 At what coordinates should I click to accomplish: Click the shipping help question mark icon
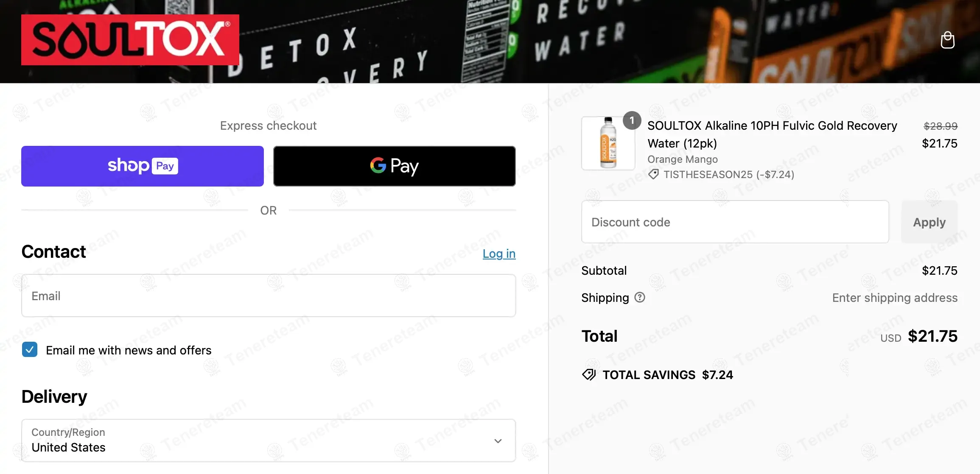click(x=640, y=298)
